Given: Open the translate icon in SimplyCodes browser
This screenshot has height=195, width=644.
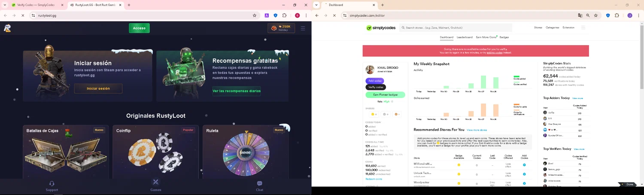Looking at the screenshot, I should [580, 15].
